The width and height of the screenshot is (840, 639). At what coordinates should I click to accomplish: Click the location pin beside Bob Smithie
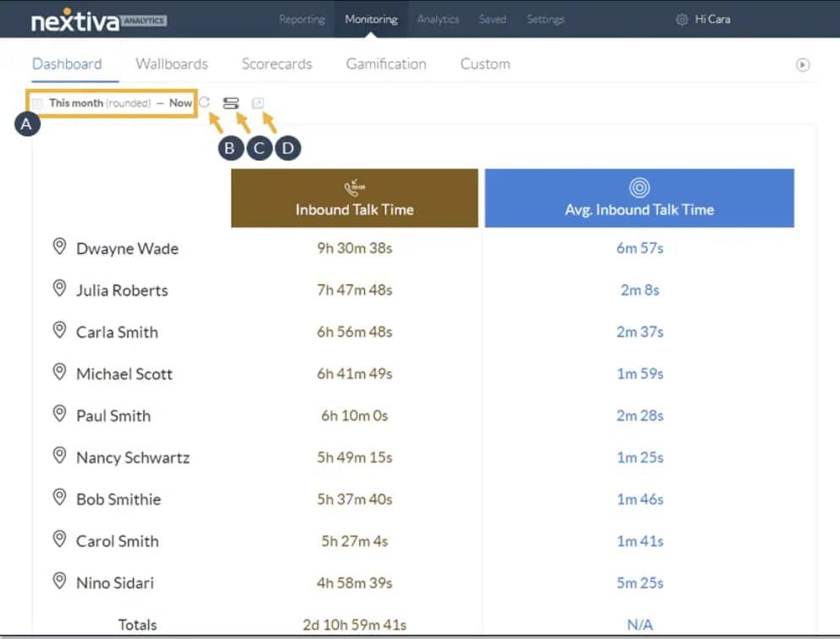[x=59, y=497]
